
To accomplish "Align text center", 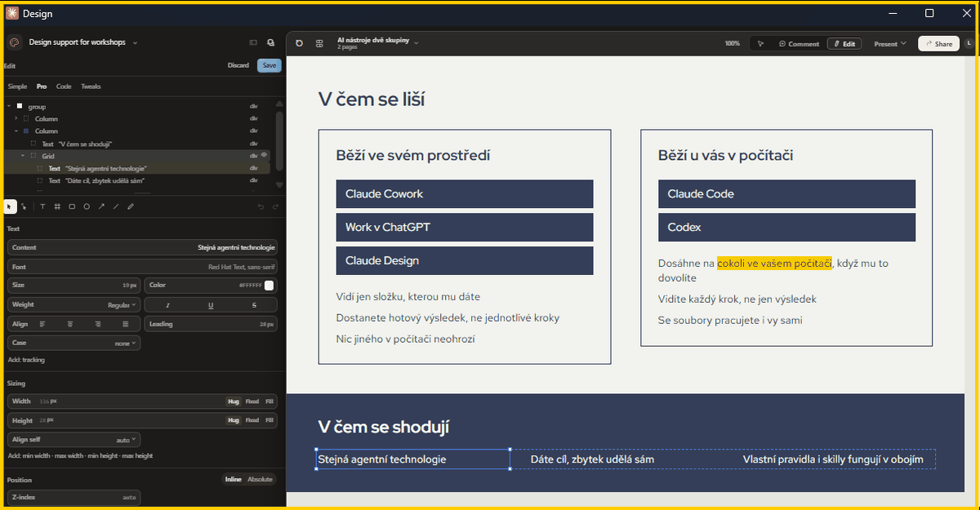I will click(x=70, y=324).
